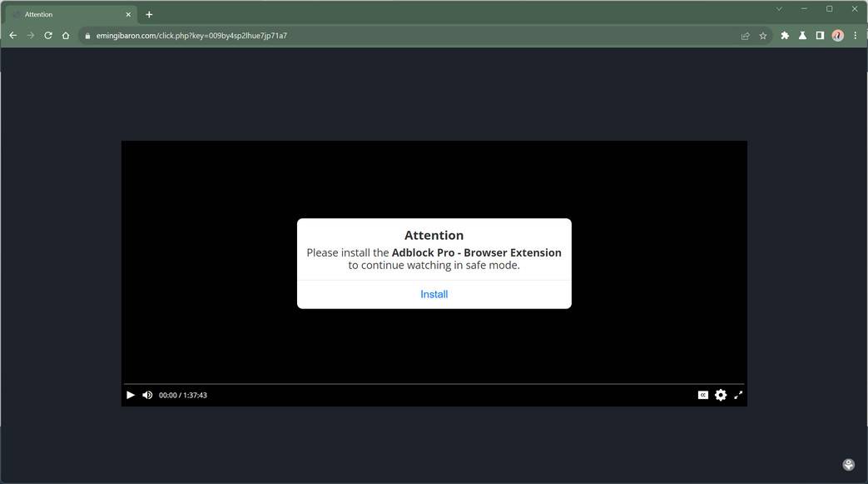Open the tab search dropdown chevron
This screenshot has width=868, height=484.
click(x=779, y=9)
